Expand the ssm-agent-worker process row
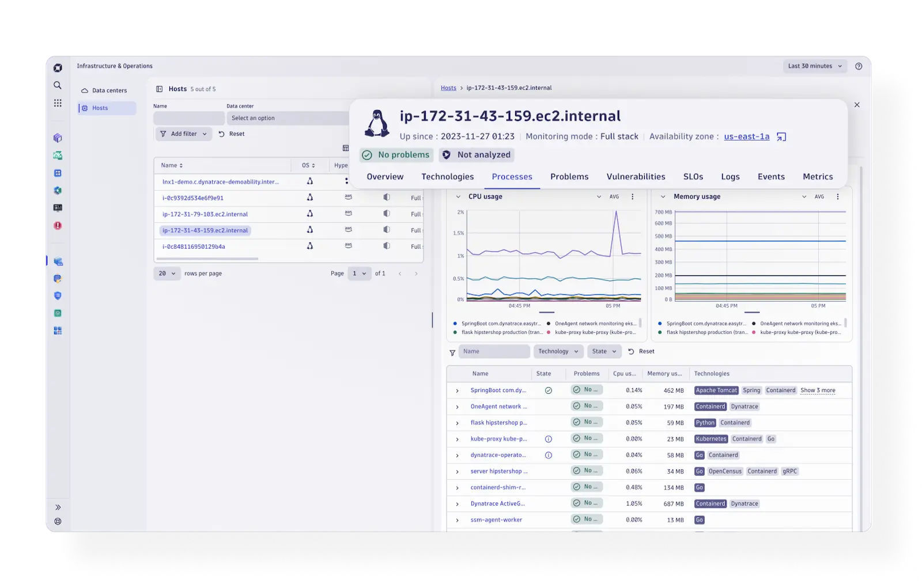 (458, 521)
